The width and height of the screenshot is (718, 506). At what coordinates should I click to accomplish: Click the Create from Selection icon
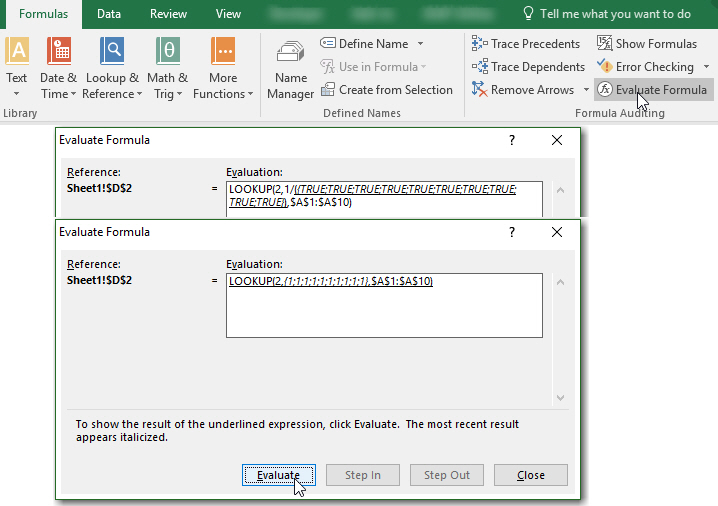click(328, 90)
